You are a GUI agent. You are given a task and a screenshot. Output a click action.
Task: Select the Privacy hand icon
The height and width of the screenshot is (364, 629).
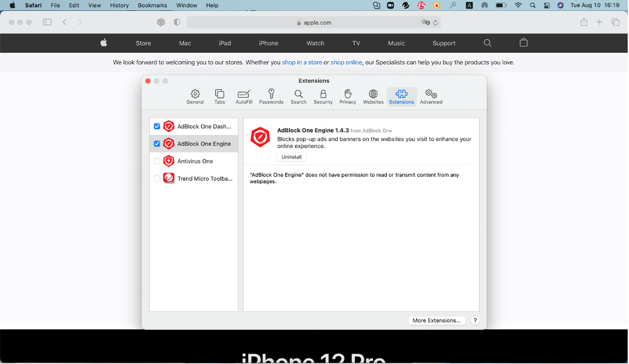coord(348,96)
